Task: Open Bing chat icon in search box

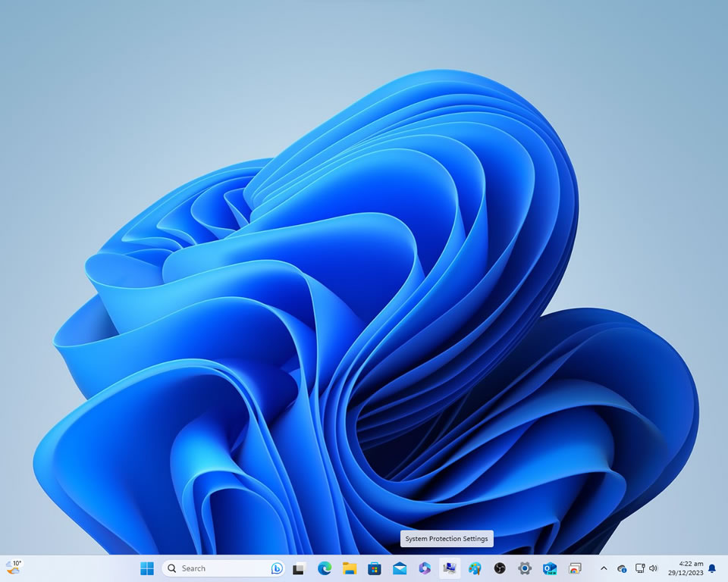Action: (x=277, y=568)
